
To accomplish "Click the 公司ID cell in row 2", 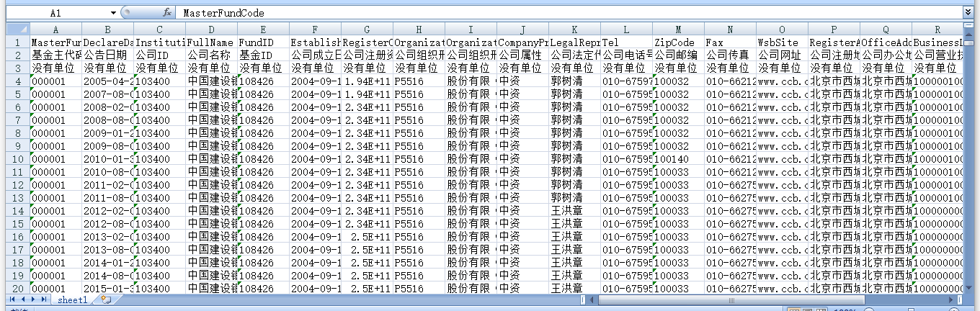I will pyautogui.click(x=159, y=55).
